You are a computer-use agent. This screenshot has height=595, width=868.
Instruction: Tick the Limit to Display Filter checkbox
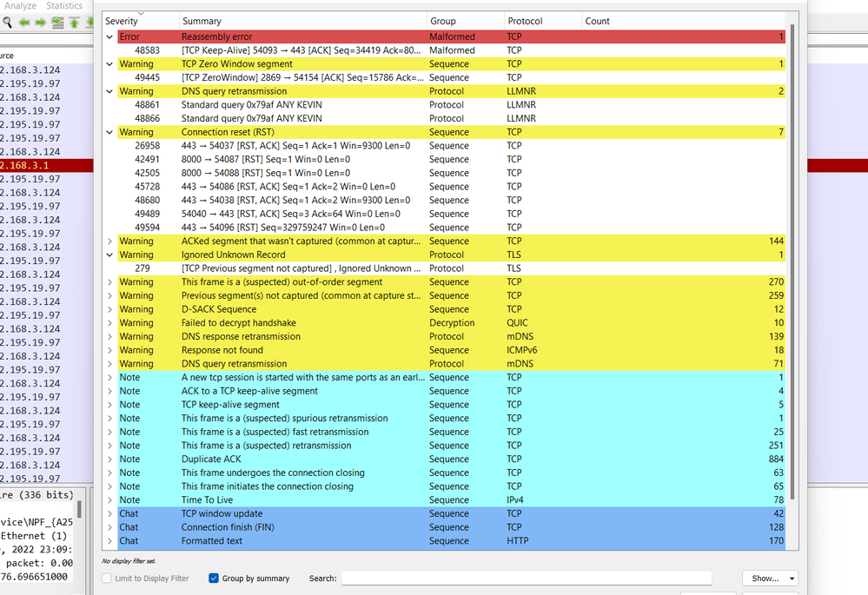107,578
